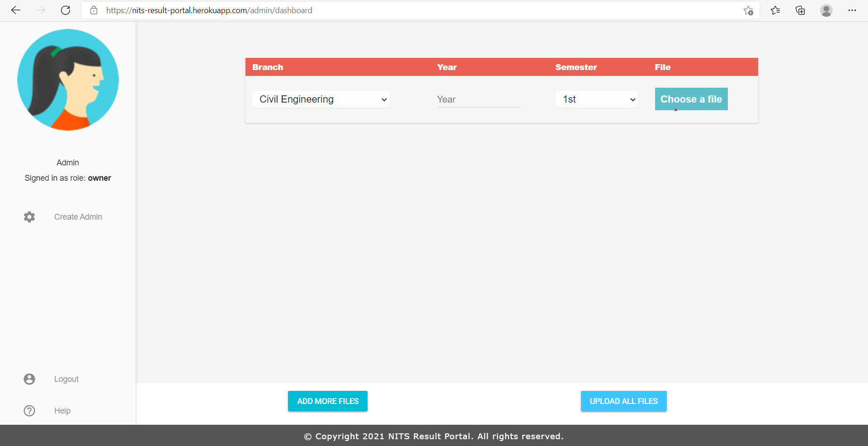Screen dimensions: 868x446
Task: Add this page to favorites star icon
Action: (748, 10)
